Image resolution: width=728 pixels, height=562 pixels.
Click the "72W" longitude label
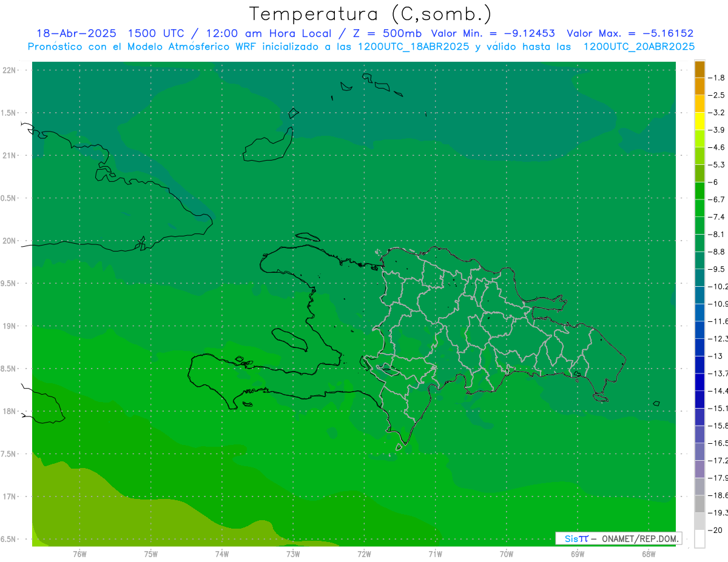364,554
